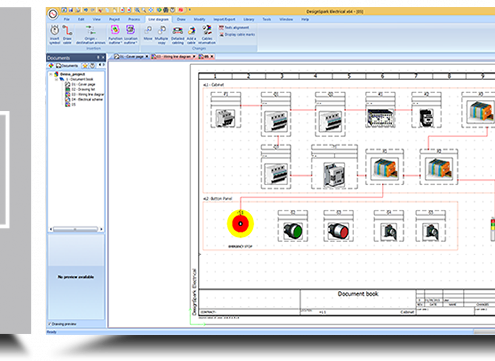Choose the Function outline tool
Viewport: 495px width, 361px height.
click(115, 34)
